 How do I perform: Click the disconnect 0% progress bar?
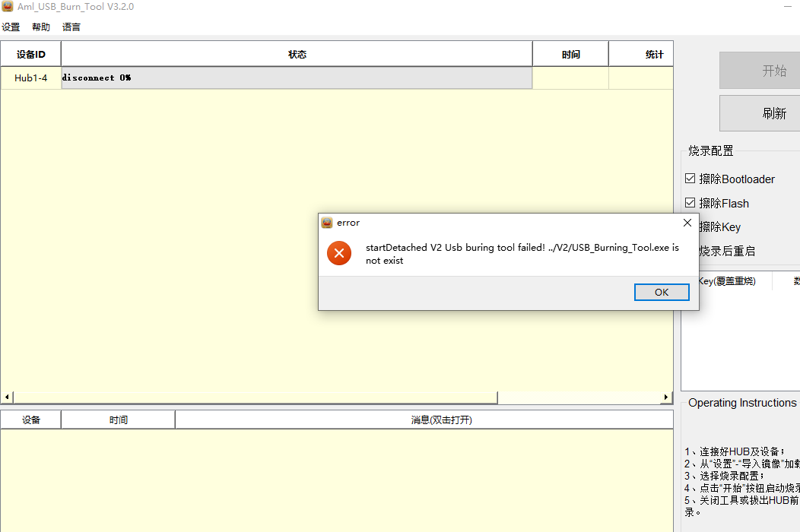(x=297, y=78)
